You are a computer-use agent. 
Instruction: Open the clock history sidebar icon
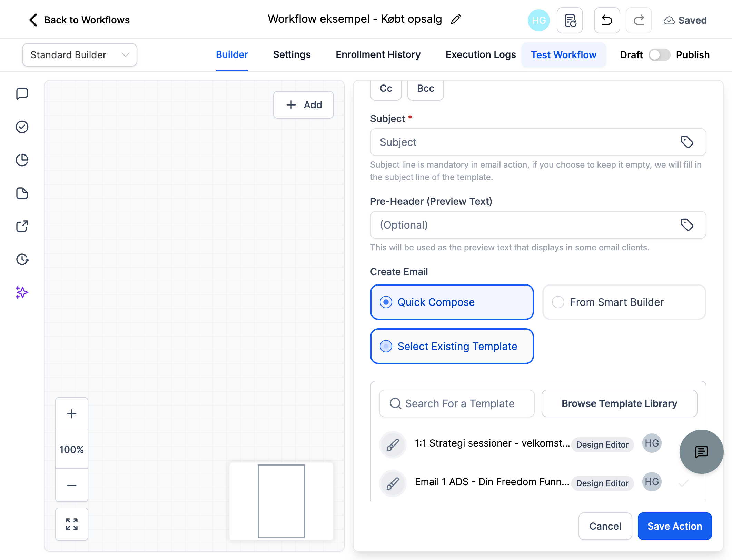click(x=22, y=259)
